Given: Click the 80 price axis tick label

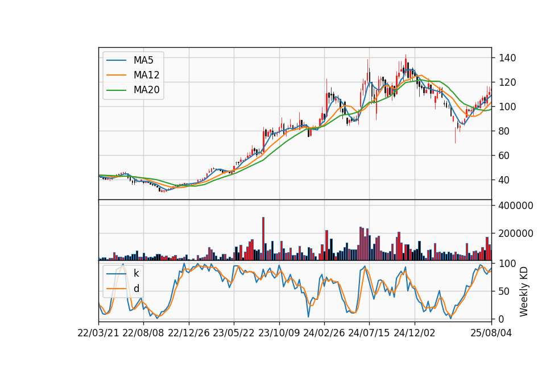Looking at the screenshot, I should click(504, 131).
